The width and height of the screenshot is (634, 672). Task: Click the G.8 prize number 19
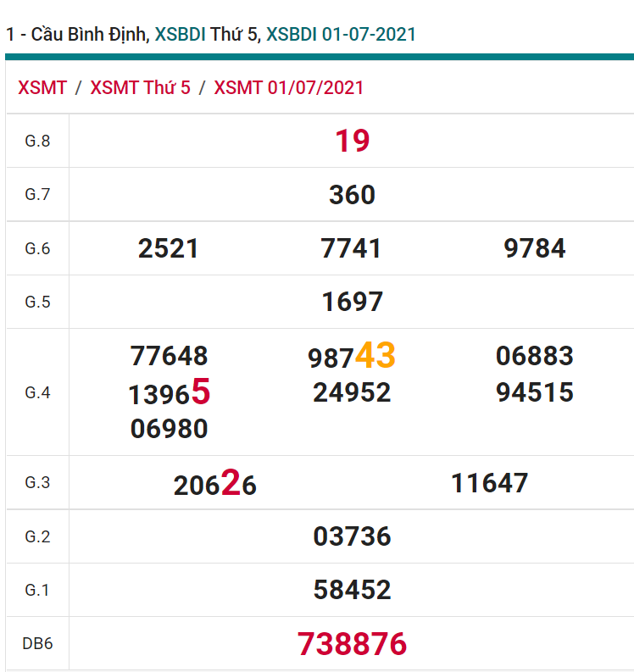352,141
